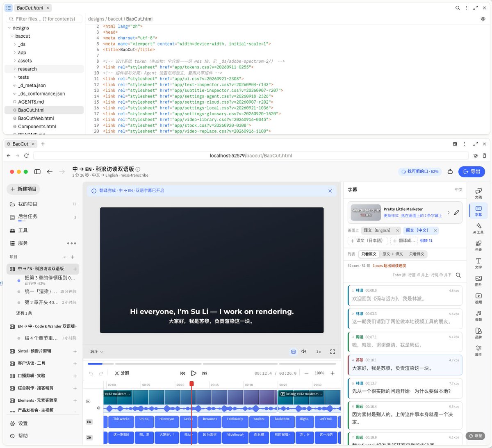Mute the timeline audio track
The height and width of the screenshot is (448, 492).
pyautogui.click(x=98, y=408)
